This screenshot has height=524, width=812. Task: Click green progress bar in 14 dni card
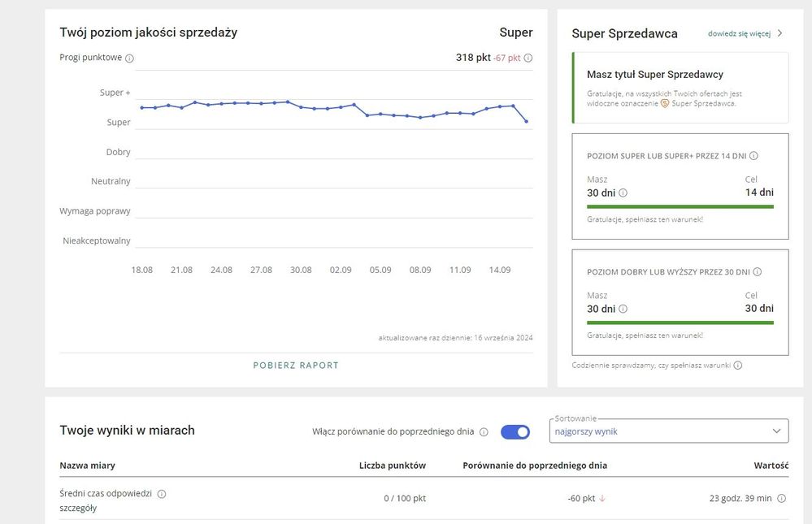(x=680, y=206)
